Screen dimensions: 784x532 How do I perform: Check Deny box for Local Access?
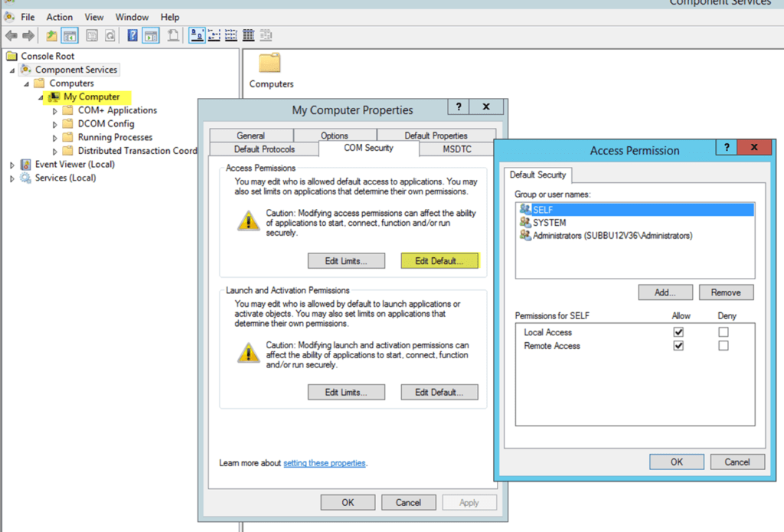pos(724,332)
